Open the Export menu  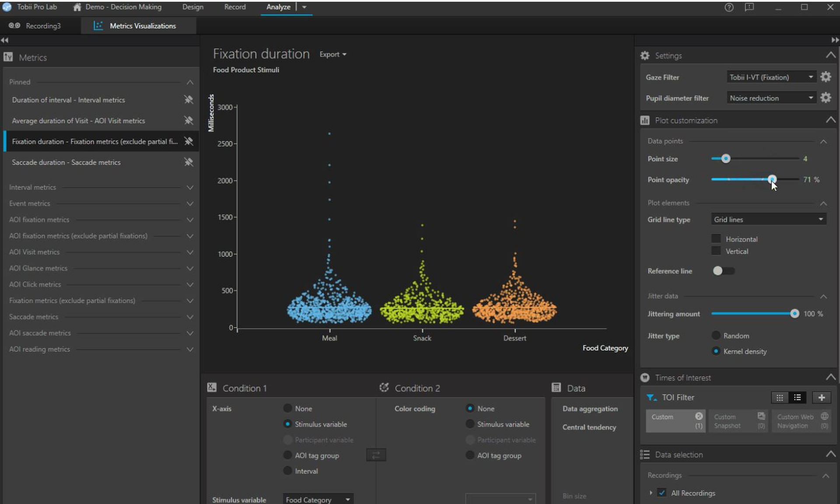[x=332, y=55]
